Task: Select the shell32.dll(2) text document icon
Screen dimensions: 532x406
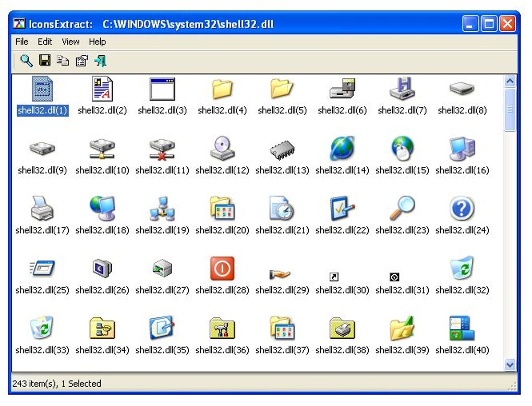Action: (102, 89)
